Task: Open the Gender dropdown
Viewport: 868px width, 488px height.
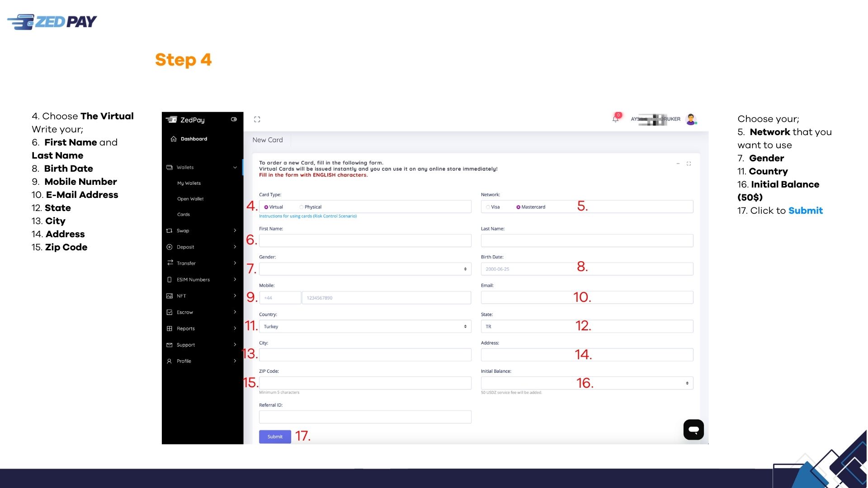Action: tap(365, 269)
